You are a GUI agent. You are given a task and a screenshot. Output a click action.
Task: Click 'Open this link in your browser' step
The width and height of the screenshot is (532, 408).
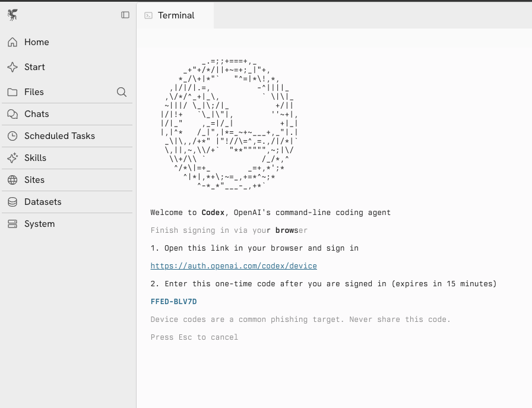click(255, 248)
